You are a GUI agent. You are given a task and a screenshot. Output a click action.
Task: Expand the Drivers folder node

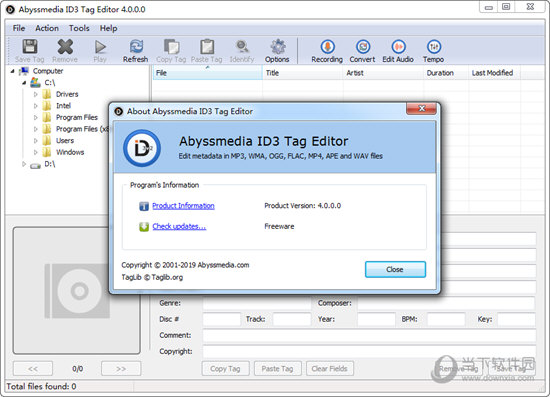35,94
